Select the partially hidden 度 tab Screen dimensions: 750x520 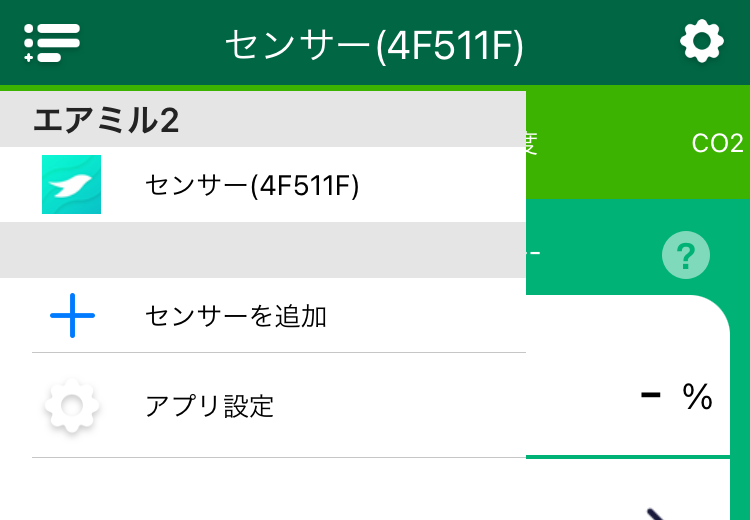click(533, 143)
